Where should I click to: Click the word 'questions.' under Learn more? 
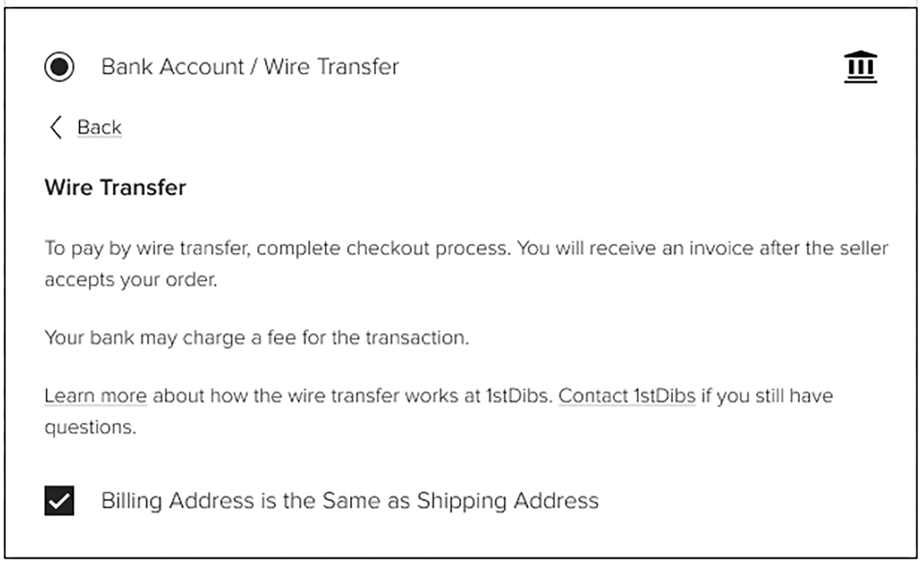(x=90, y=428)
